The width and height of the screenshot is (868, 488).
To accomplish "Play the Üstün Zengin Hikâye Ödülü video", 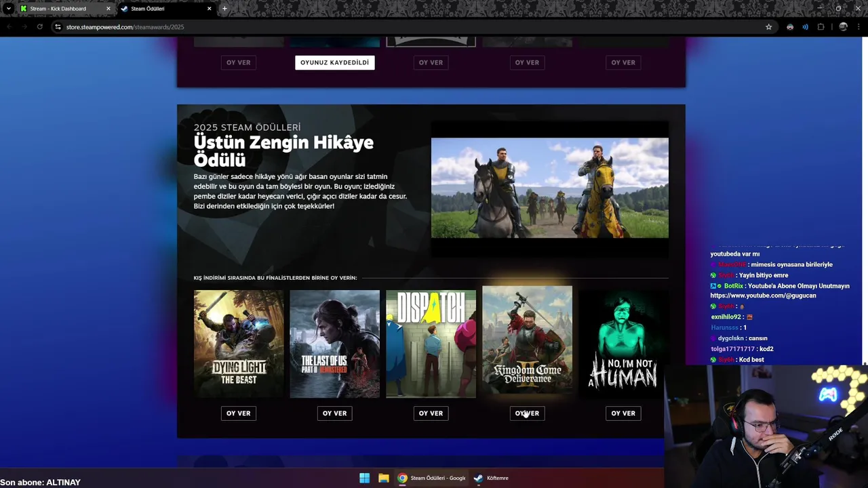I will point(549,188).
